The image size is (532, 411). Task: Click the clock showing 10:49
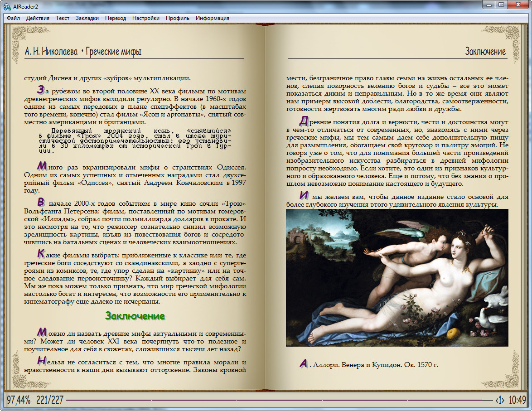coord(517,400)
